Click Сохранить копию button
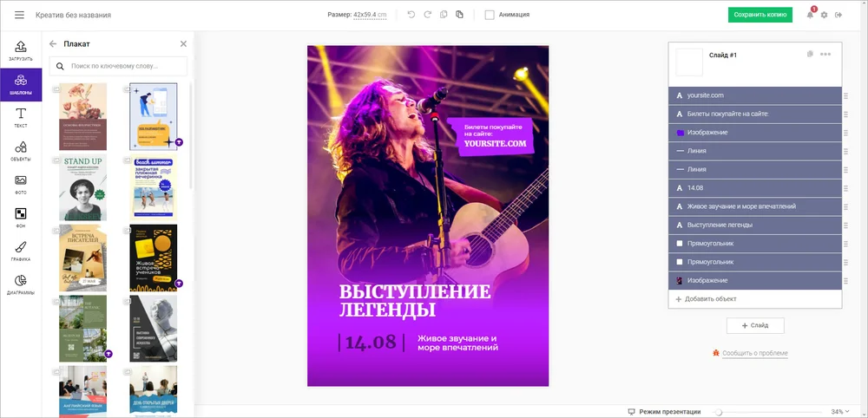This screenshot has width=868, height=418. tap(760, 15)
